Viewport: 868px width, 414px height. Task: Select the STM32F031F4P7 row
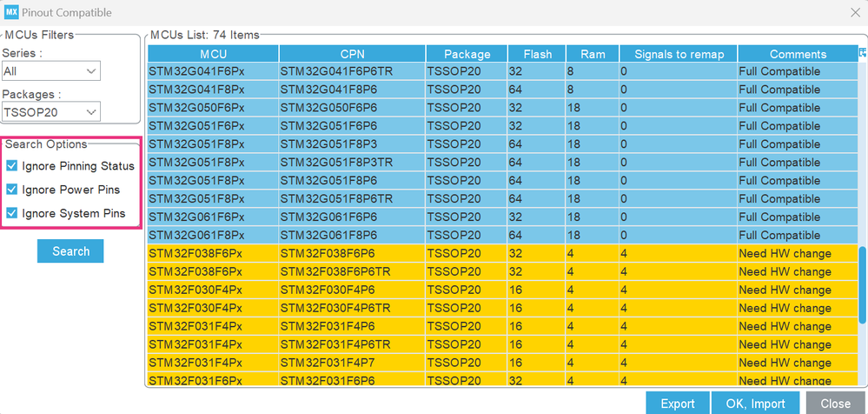click(503, 363)
